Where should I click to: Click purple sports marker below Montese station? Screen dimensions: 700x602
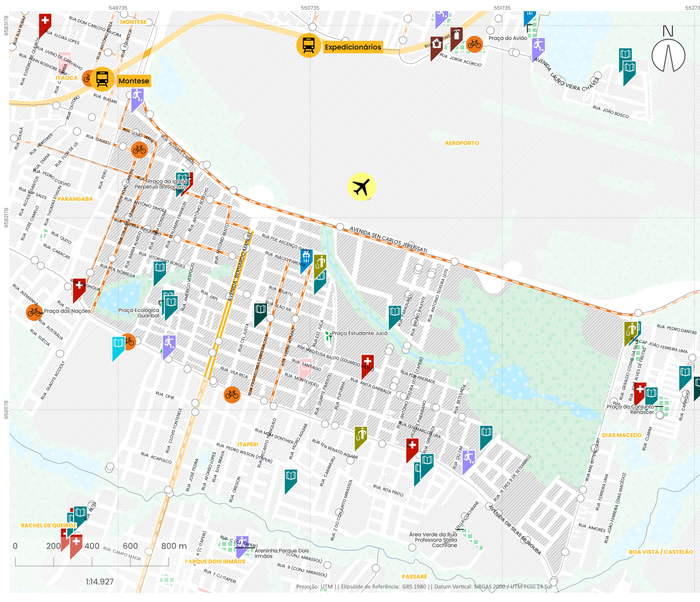point(137,97)
